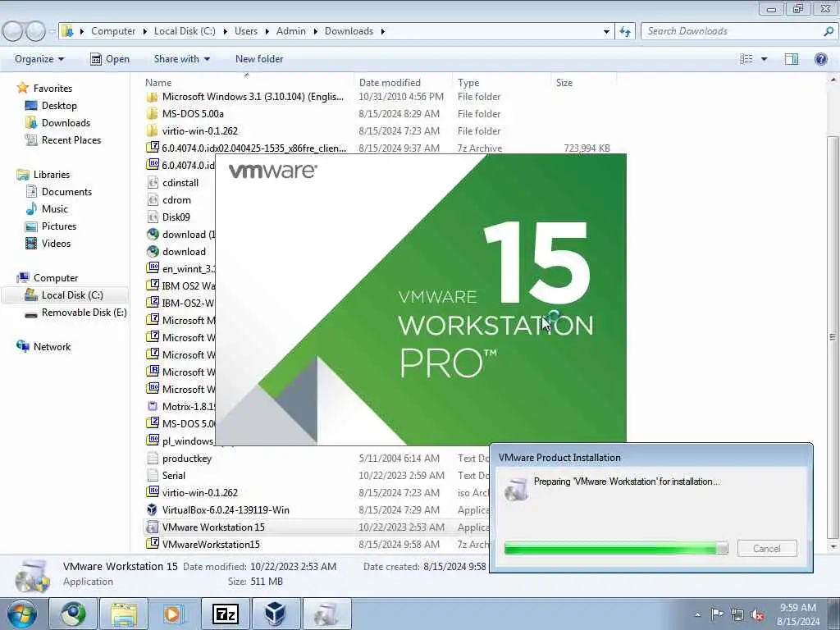Expand the arrow after Downloads breadcrumb
Screen dimensions: 840x630
click(x=382, y=32)
